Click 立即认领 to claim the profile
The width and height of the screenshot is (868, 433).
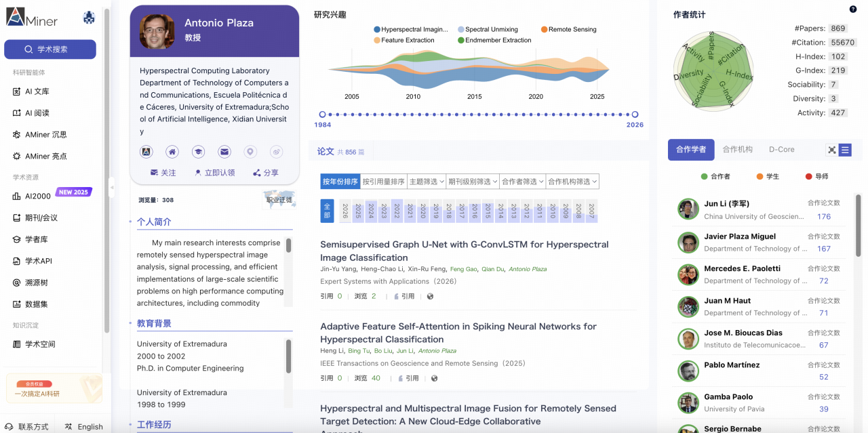point(214,173)
